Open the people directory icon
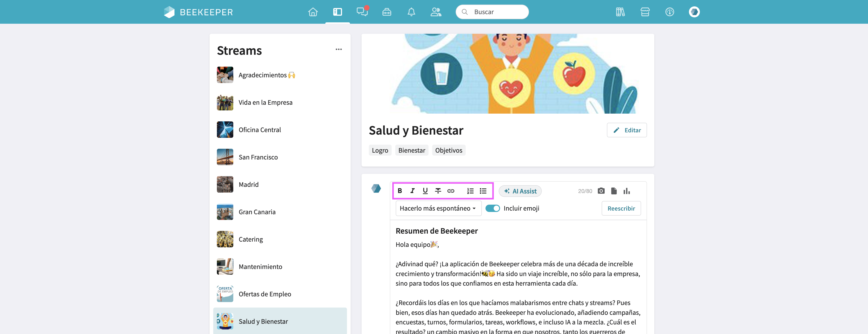Viewport: 868px width, 334px height. tap(436, 12)
